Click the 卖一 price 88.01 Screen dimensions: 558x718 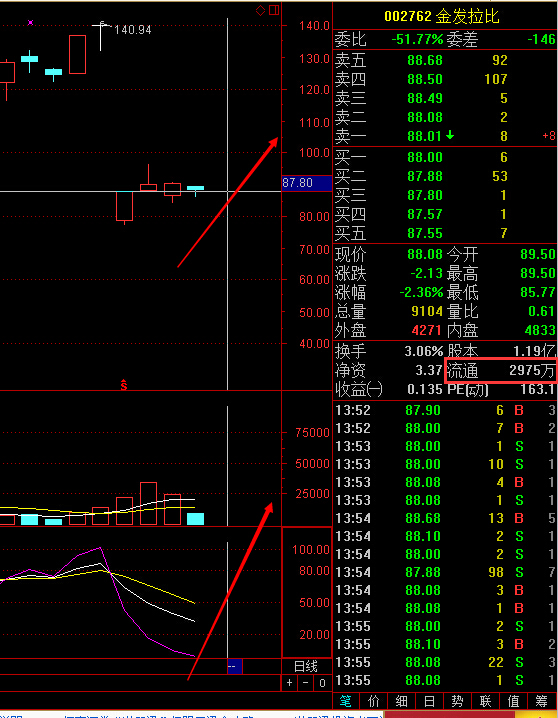pos(425,136)
